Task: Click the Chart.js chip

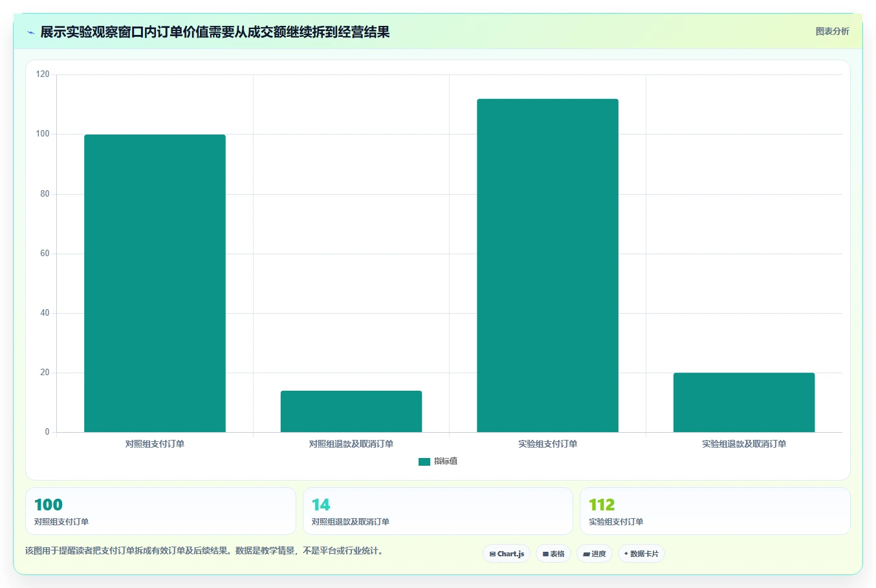Action: click(507, 554)
